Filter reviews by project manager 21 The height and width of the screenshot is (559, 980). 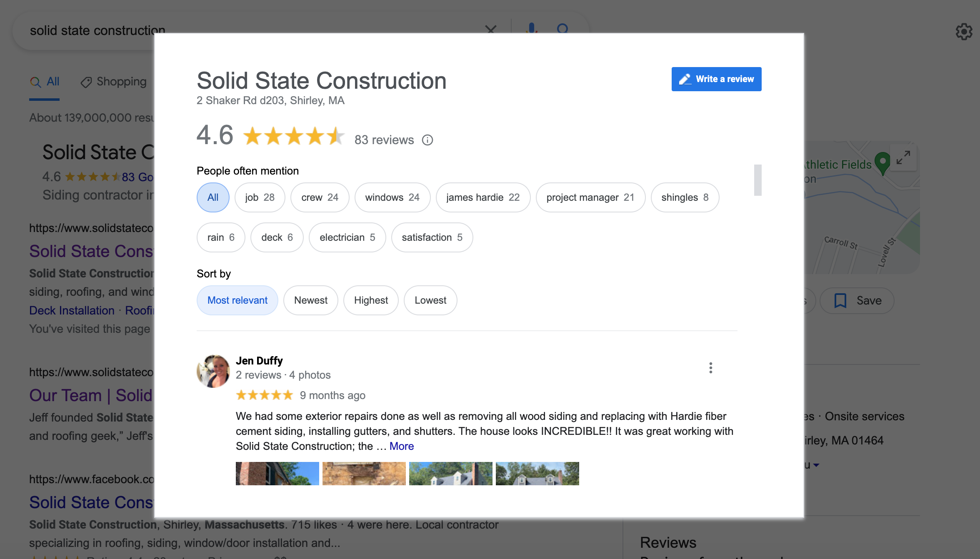point(590,197)
